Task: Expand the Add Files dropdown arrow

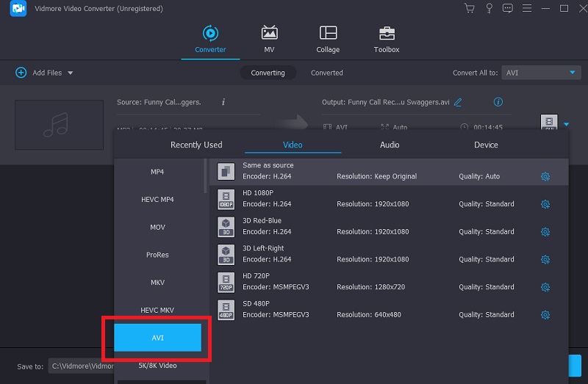Action: pyautogui.click(x=71, y=73)
